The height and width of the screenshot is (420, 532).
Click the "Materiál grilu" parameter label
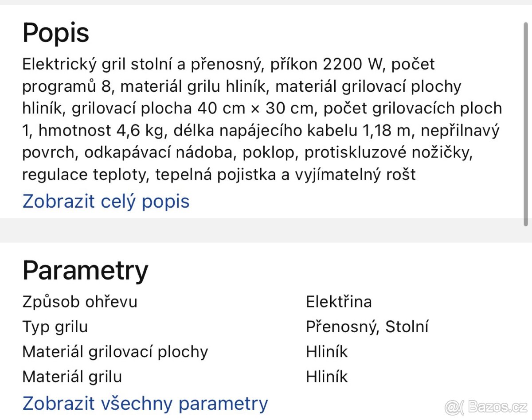click(x=72, y=377)
